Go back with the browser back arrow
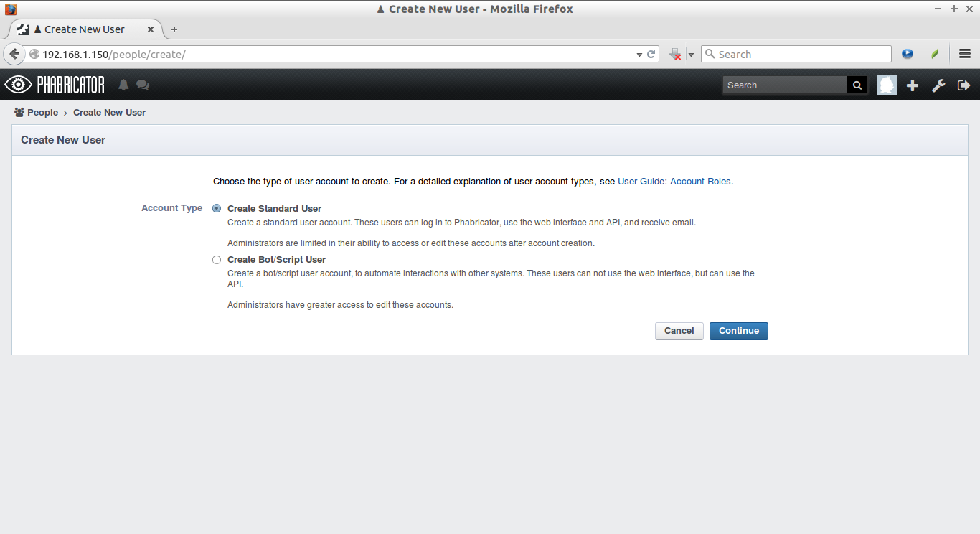 (x=14, y=54)
